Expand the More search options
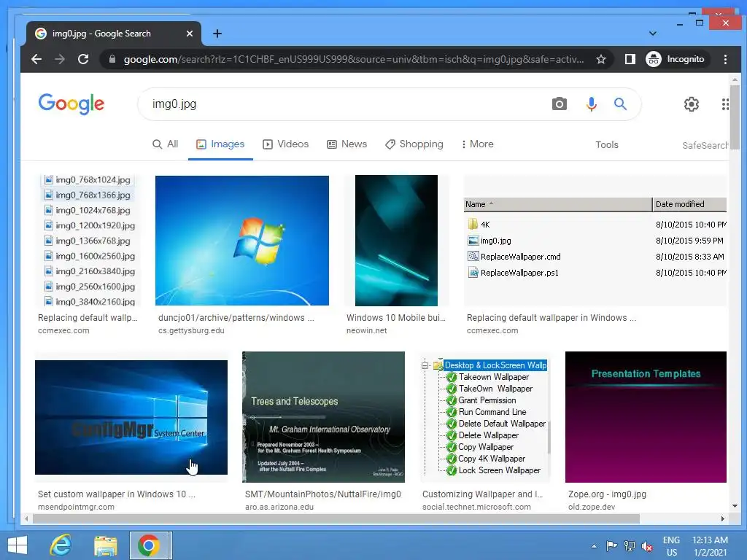This screenshot has height=560, width=747. 477,144
